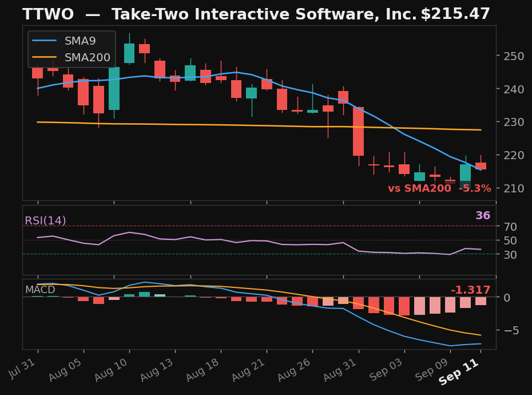Screen dimensions: 532x395
Task: Click the SMA200 legend label
Action: tap(87, 57)
